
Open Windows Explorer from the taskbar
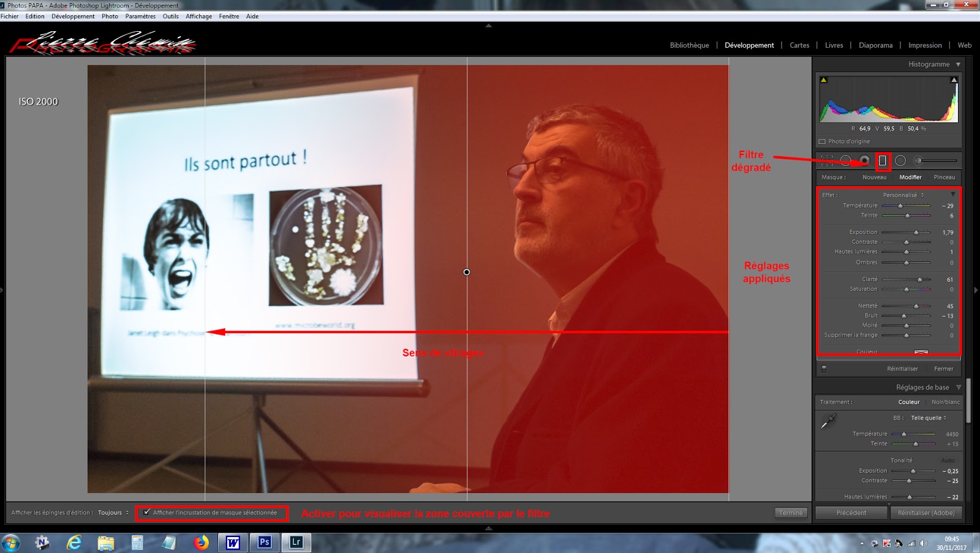pos(106,543)
